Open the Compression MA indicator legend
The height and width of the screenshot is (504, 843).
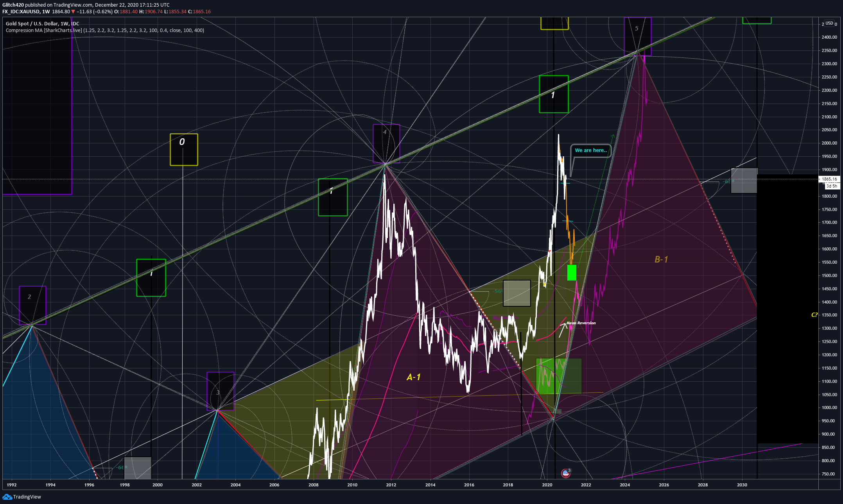105,30
